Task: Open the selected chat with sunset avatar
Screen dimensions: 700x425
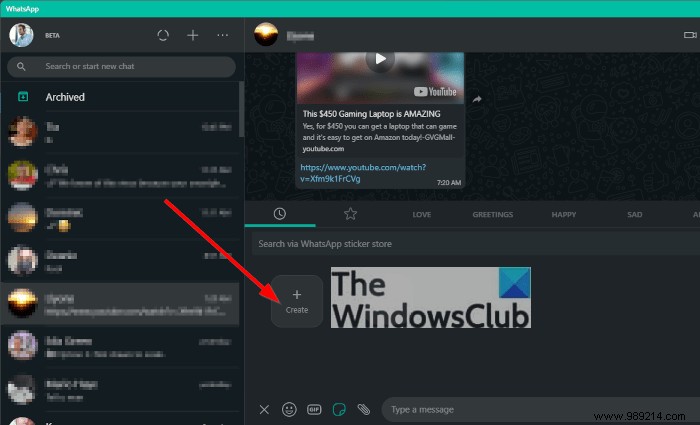Action: [121, 304]
